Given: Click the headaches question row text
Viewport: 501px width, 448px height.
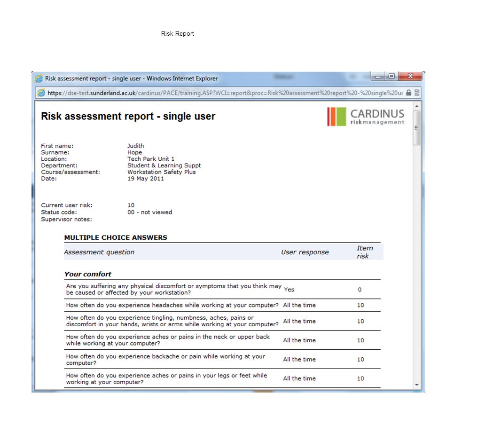Looking at the screenshot, I should [172, 305].
